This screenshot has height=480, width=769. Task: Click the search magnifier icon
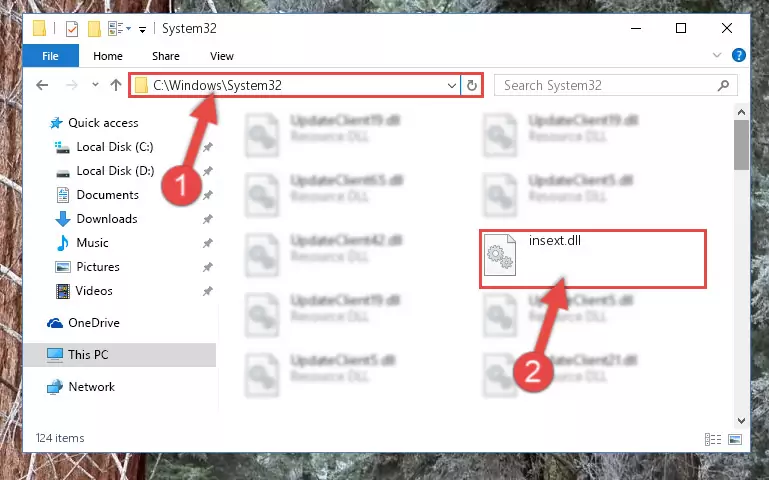(723, 86)
